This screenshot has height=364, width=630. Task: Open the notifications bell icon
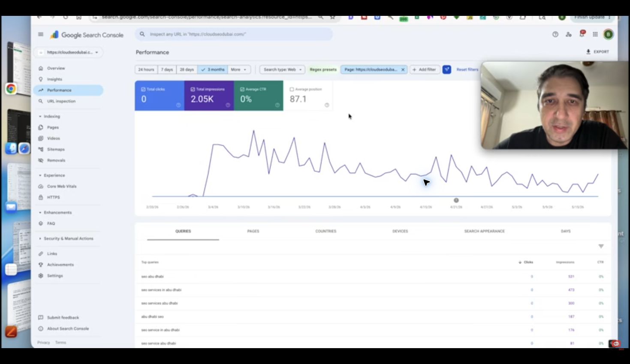pyautogui.click(x=582, y=34)
